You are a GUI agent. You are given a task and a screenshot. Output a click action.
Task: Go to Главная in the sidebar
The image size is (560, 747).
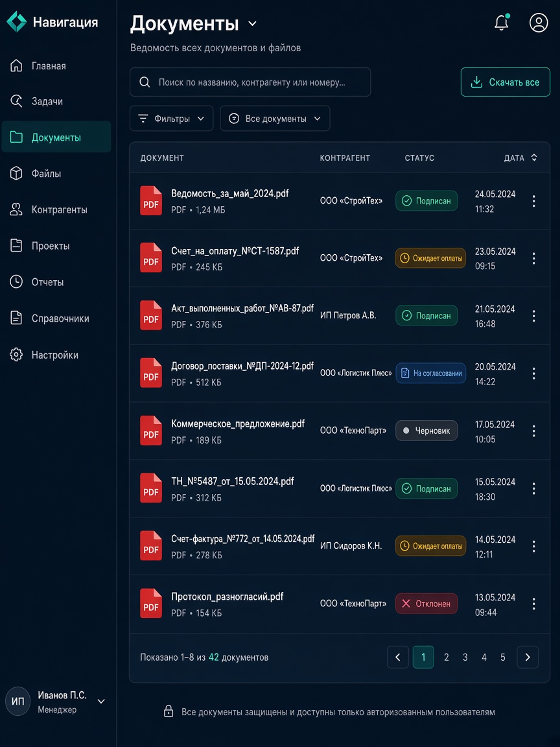[56, 65]
